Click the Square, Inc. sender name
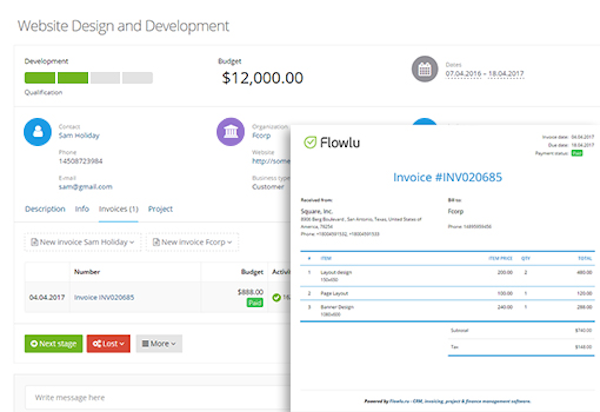This screenshot has width=600, height=412. click(x=317, y=211)
